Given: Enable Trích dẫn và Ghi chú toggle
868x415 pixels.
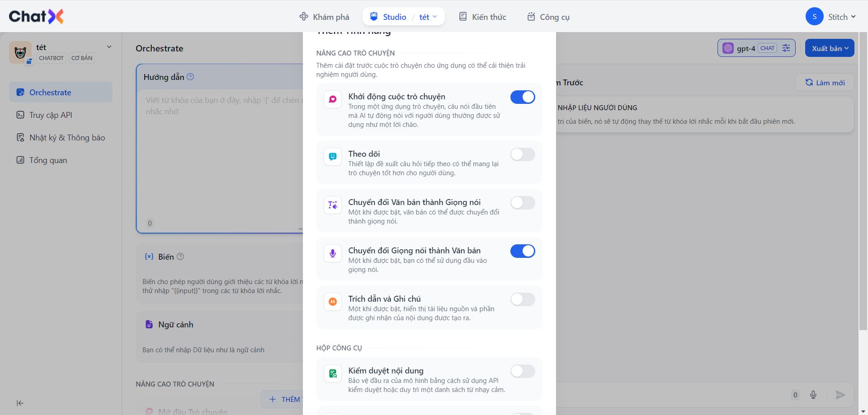Looking at the screenshot, I should pos(523,299).
